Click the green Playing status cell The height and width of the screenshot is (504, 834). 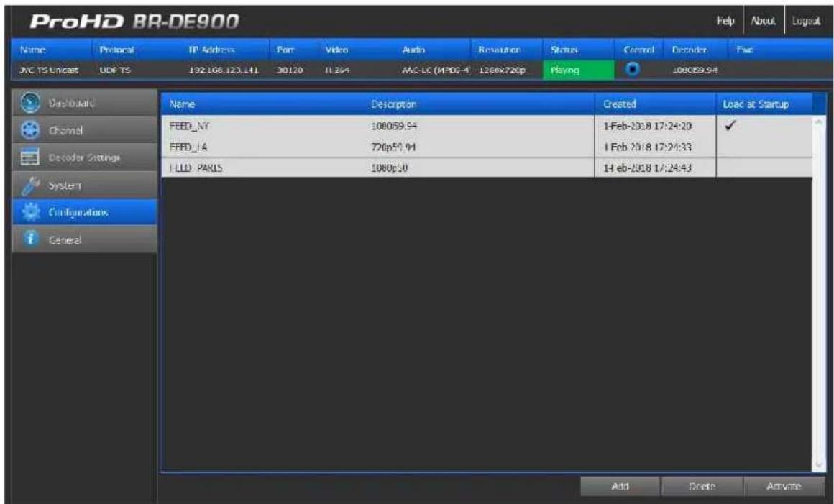577,70
